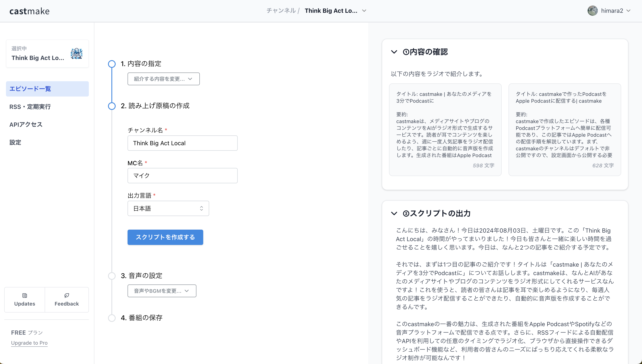Screen dimensions: 642x364
Task: Click the script paragraph starting こんにちは、みなさん
Action: tap(504, 239)
